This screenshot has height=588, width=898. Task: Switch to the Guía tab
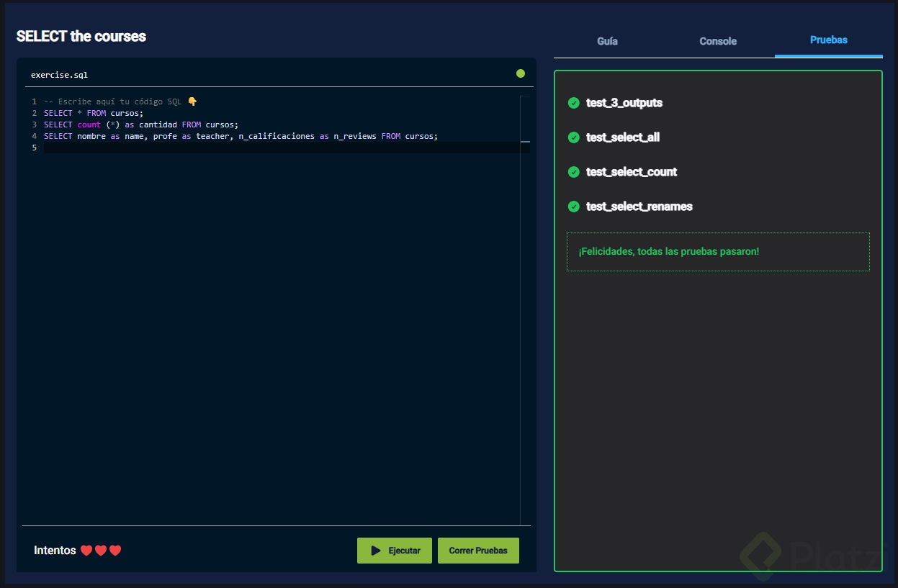(607, 41)
